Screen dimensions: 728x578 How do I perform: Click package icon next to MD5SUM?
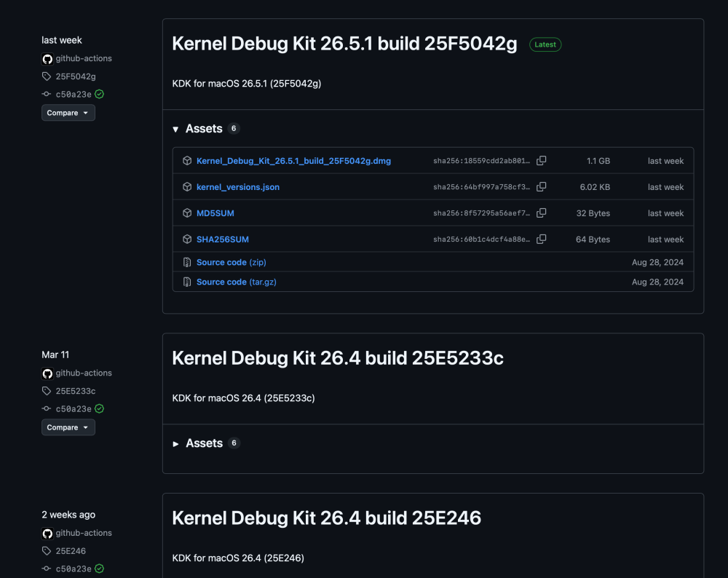[x=187, y=213]
